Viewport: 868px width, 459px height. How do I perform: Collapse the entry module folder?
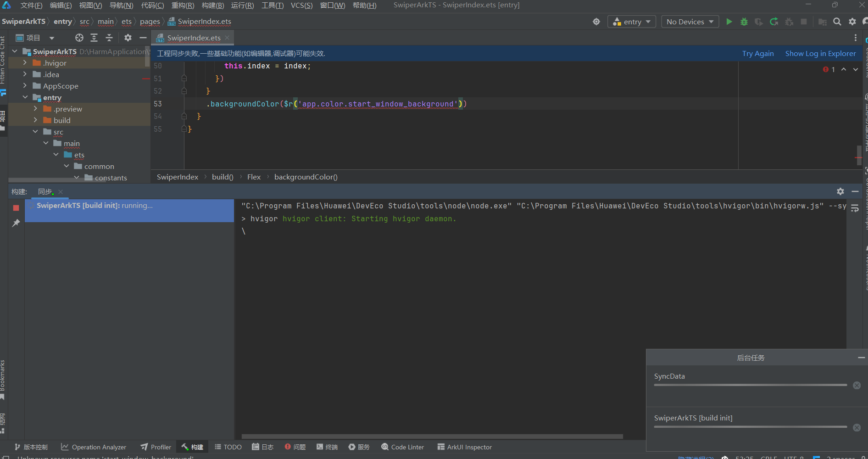click(x=25, y=97)
